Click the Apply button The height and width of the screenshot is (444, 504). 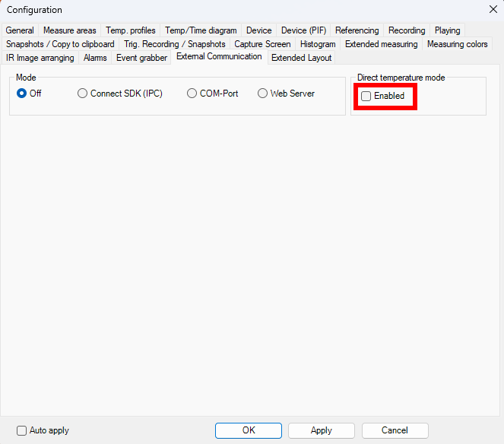tap(322, 430)
